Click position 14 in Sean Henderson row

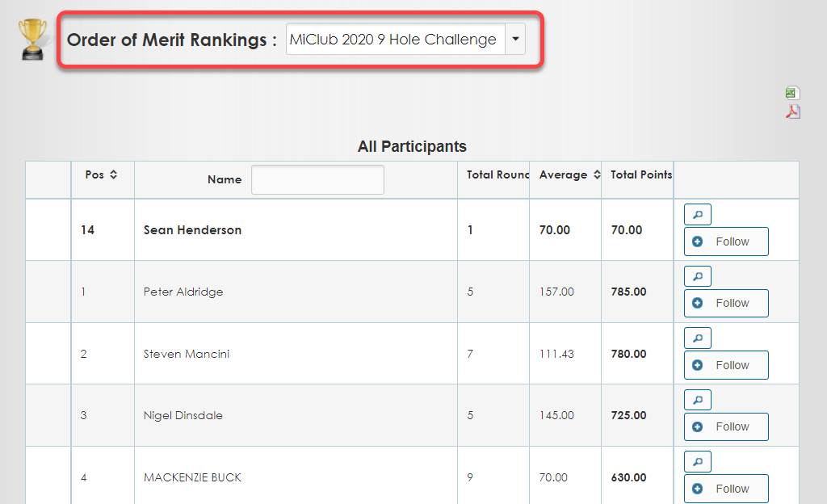click(87, 230)
